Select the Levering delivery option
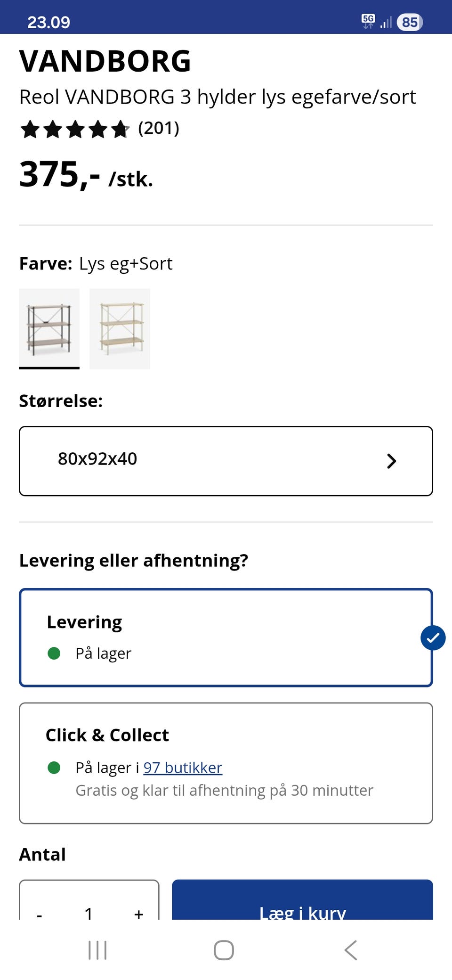Viewport: 452px width, 980px height. click(225, 637)
